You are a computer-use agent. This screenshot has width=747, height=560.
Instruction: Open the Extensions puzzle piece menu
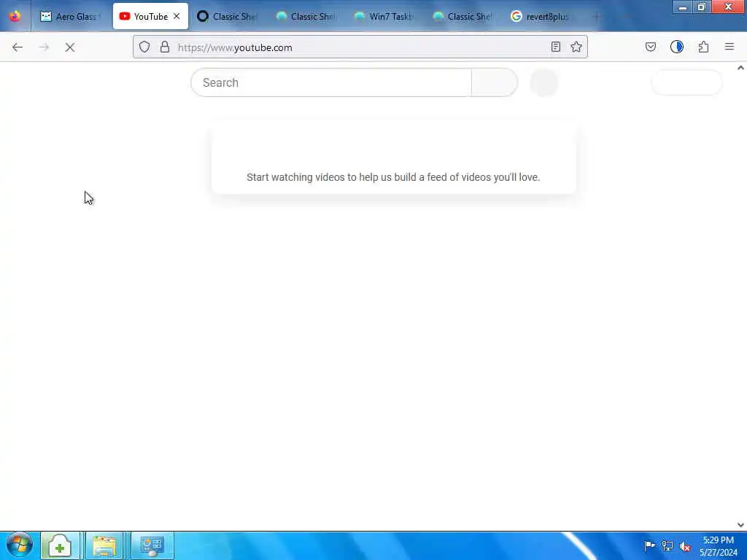(704, 47)
